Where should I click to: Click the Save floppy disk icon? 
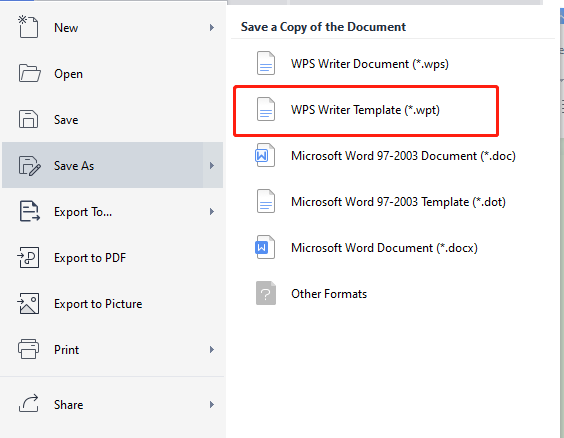(x=28, y=119)
